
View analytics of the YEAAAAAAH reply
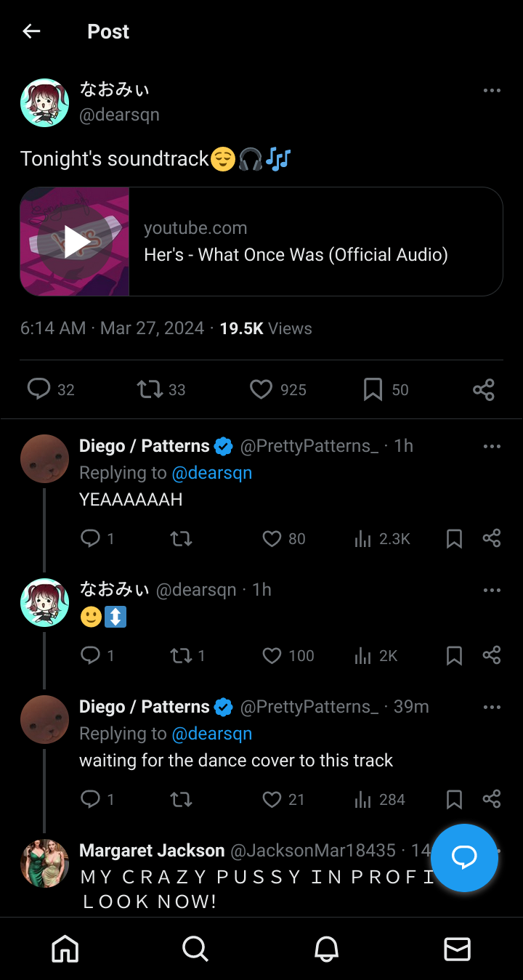362,538
